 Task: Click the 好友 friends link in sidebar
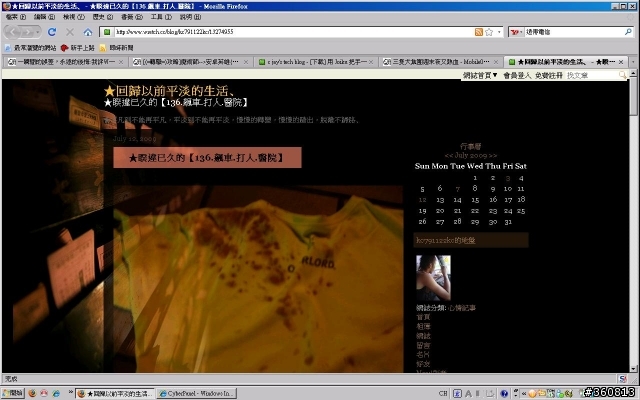tap(423, 364)
